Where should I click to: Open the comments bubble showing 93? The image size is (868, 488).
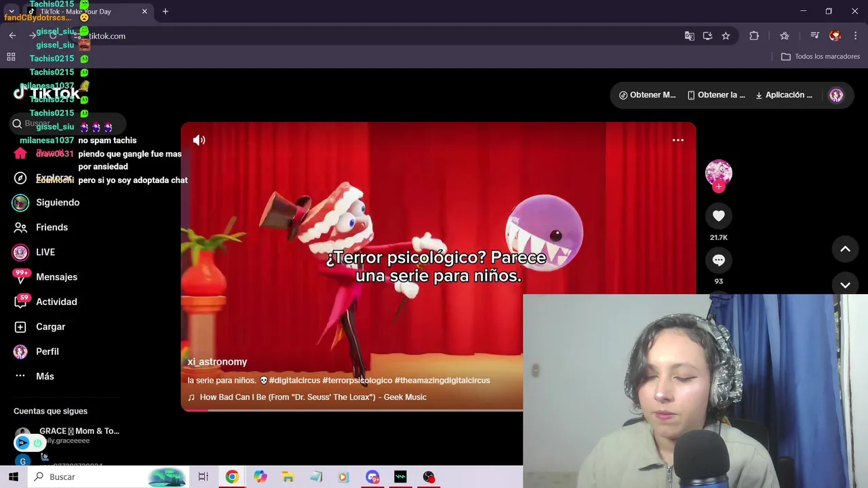click(x=718, y=260)
